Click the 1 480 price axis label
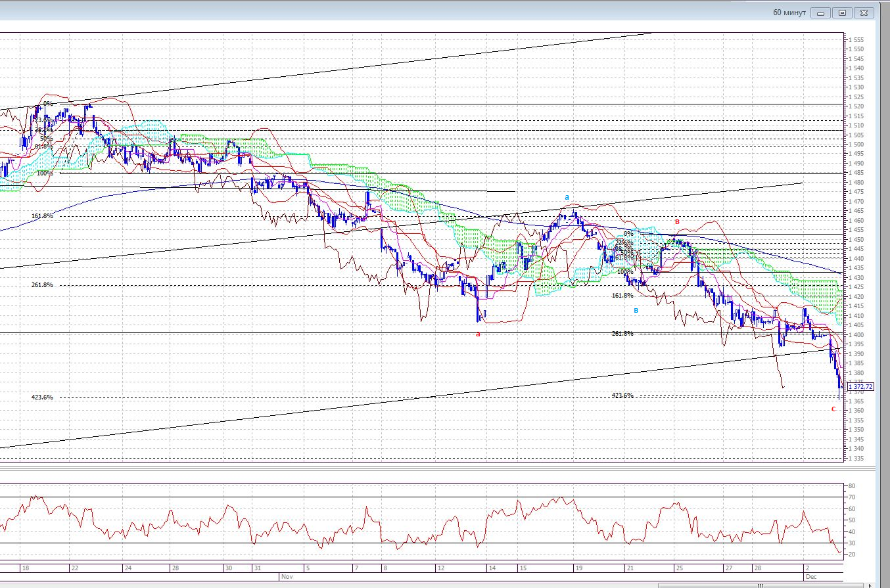This screenshot has height=588, width=890. [856, 182]
